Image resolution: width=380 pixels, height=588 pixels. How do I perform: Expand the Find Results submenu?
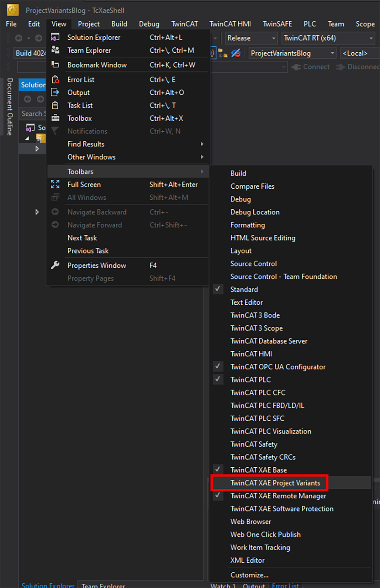tap(128, 144)
